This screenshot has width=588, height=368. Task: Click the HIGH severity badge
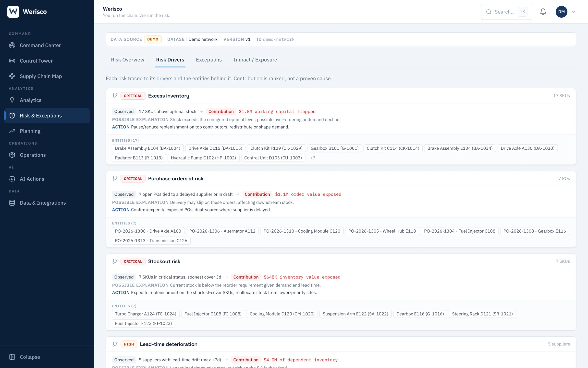tap(129, 344)
